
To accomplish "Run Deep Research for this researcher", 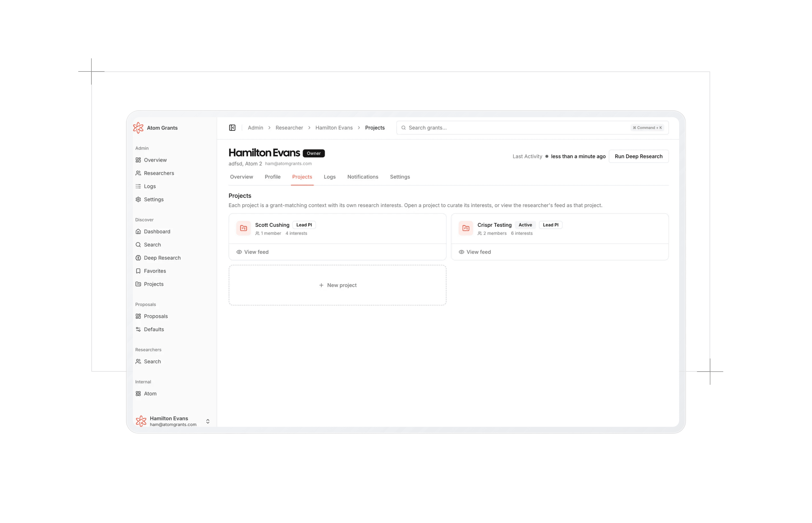I will [638, 156].
